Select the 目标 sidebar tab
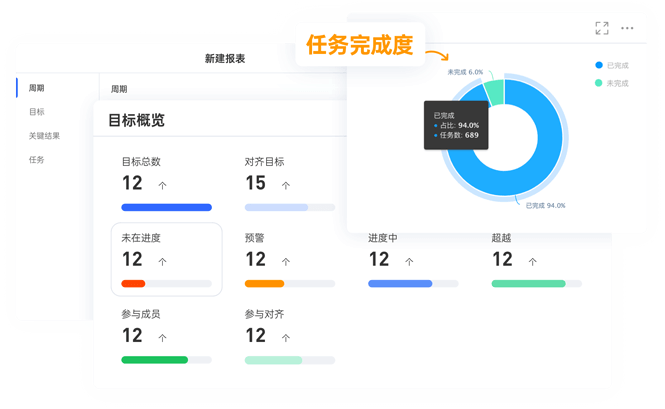 pyautogui.click(x=36, y=112)
